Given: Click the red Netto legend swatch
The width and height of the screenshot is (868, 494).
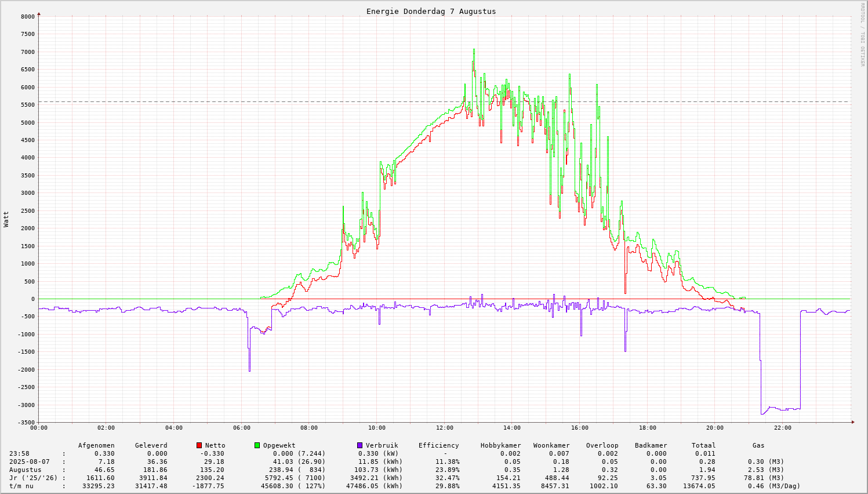Looking at the screenshot, I should coord(199,445).
